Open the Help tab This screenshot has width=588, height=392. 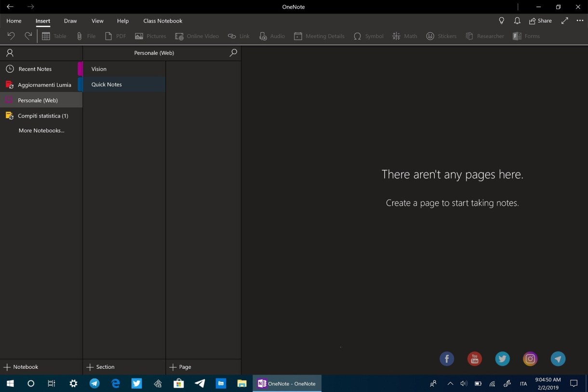click(123, 21)
